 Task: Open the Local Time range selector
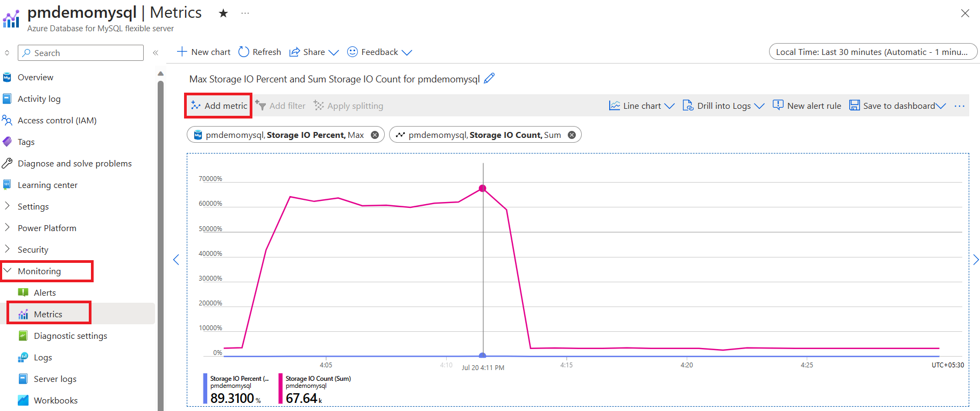(x=872, y=52)
